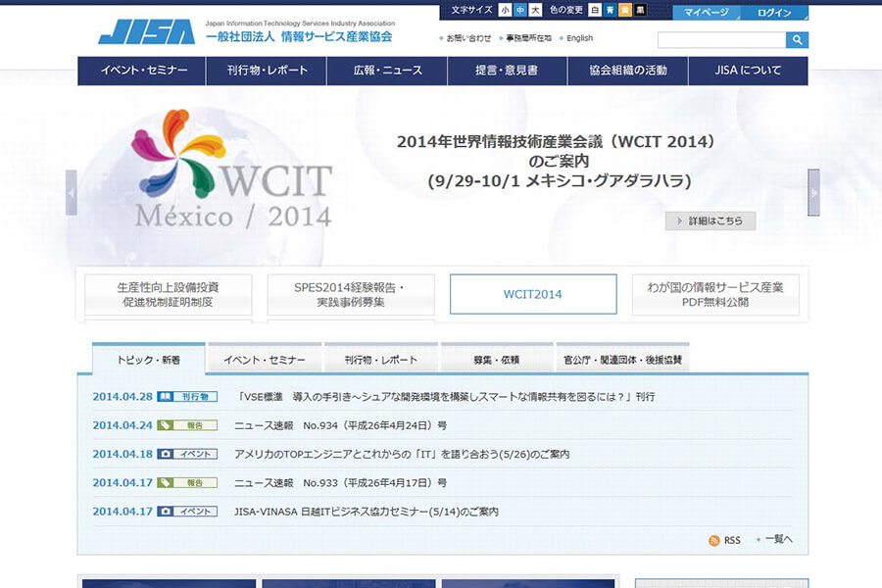Select the イベント・セミナー tab above the news list

[x=265, y=360]
